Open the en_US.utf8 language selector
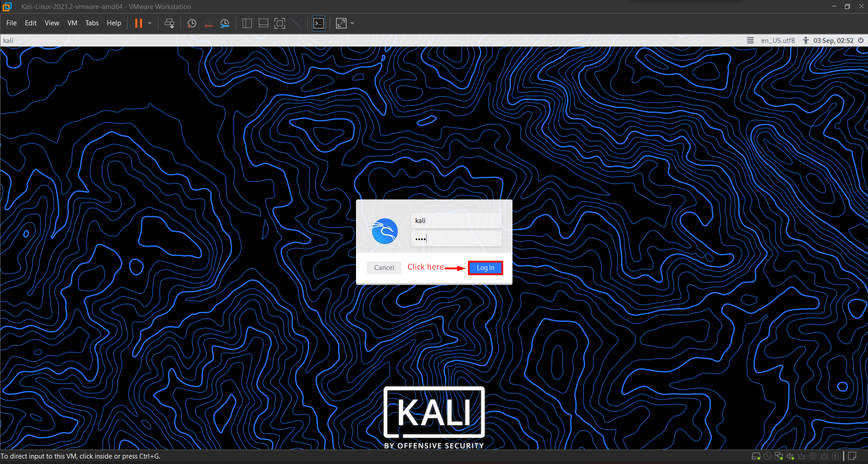 tap(778, 40)
